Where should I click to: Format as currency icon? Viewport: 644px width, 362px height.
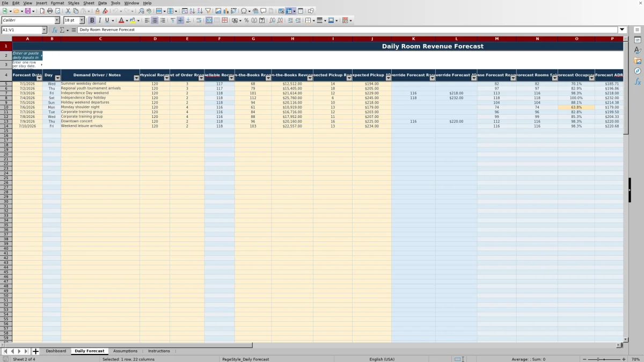235,20
